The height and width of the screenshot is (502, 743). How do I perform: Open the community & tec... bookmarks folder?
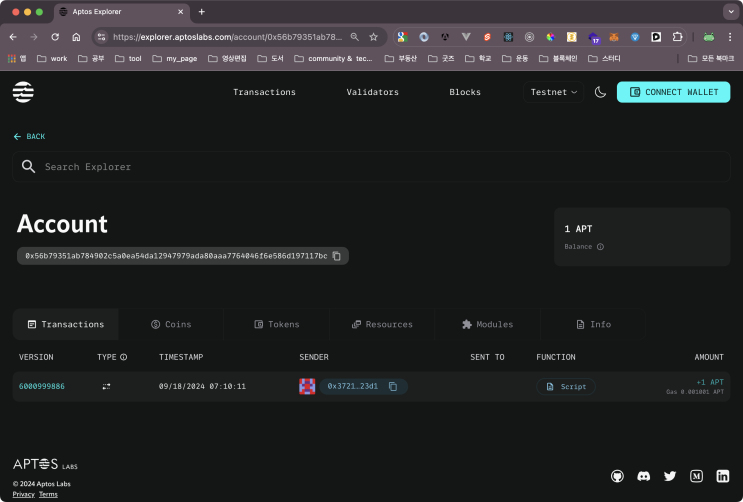coord(333,58)
